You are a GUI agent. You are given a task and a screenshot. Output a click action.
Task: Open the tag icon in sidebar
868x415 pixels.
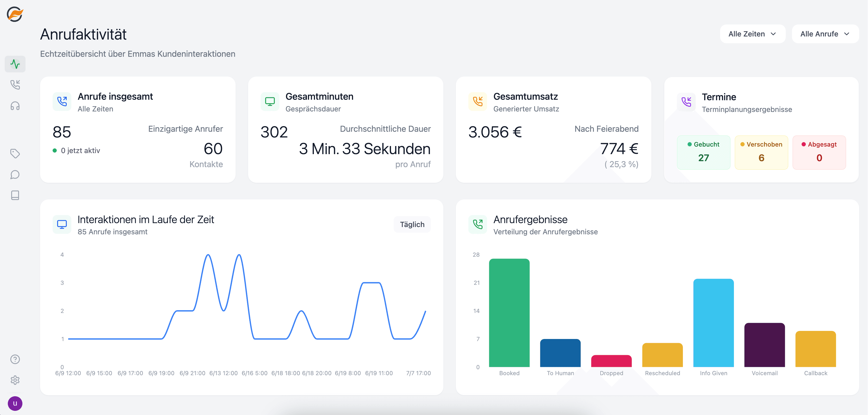pyautogui.click(x=15, y=154)
